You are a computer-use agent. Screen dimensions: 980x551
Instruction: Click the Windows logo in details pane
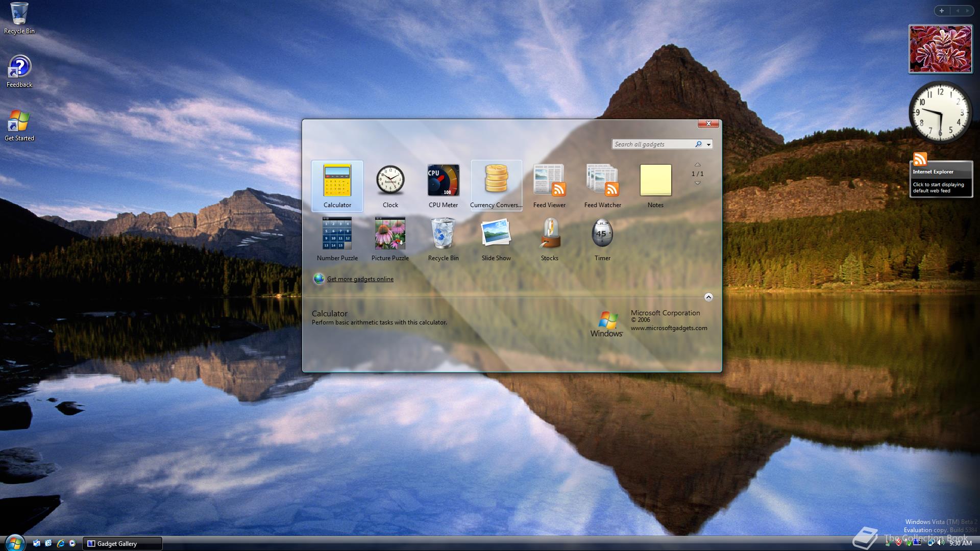(607, 324)
